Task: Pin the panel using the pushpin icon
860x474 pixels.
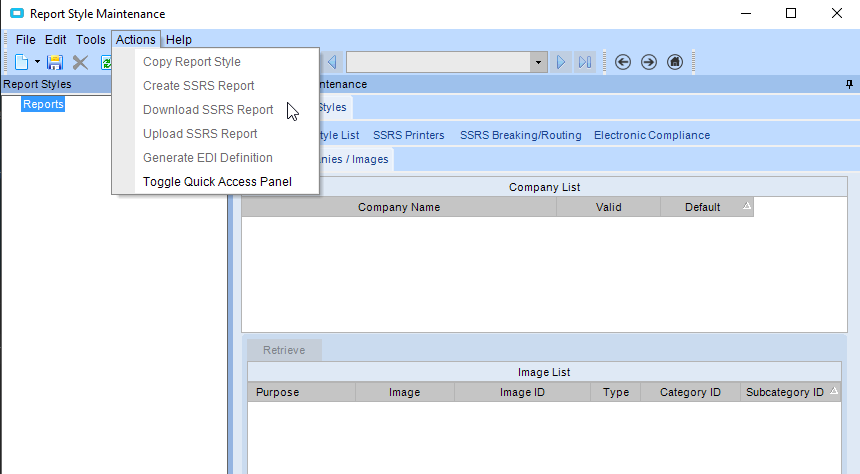Action: coord(849,85)
